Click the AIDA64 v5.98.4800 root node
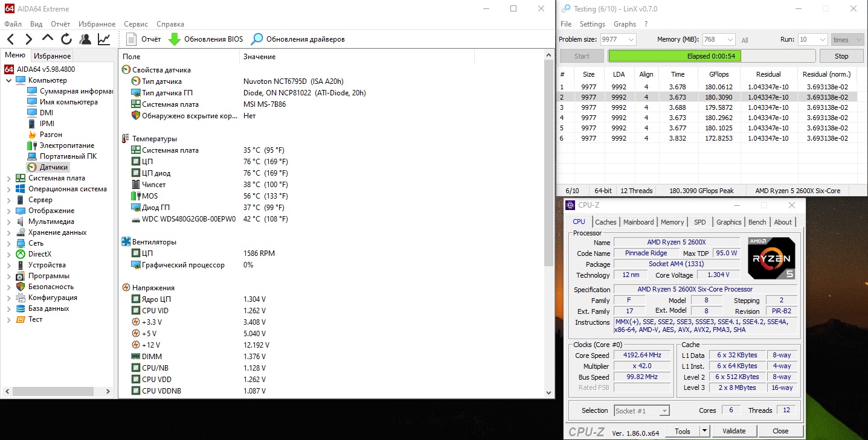868x440 pixels. point(46,69)
